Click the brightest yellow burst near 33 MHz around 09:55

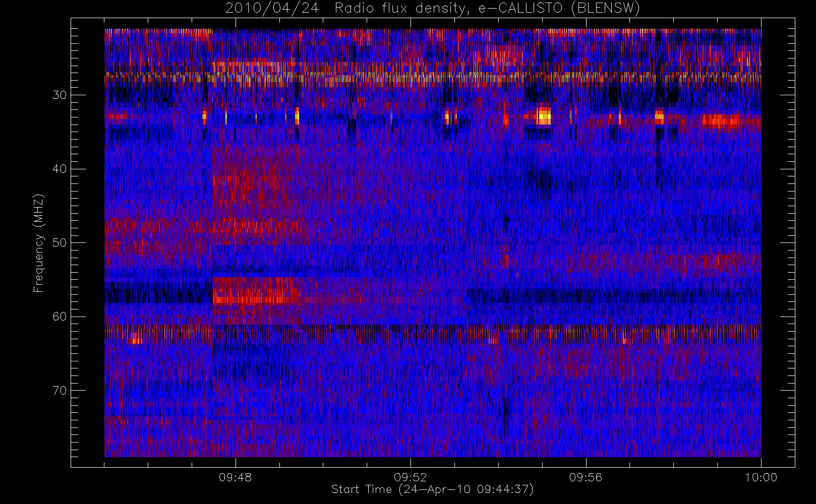tap(544, 116)
